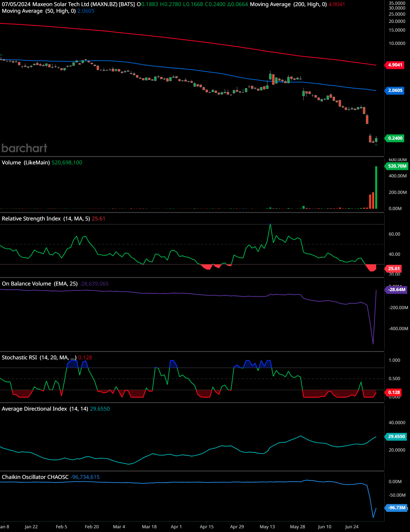410x532 pixels.
Task: Select the blue 2.0605 price axis tag
Action: (395, 91)
